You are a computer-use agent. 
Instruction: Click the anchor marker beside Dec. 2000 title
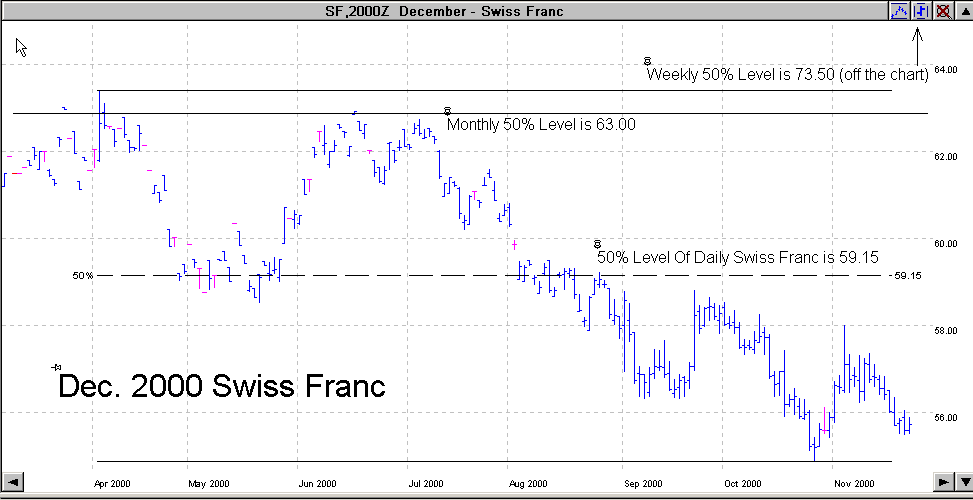(x=56, y=368)
